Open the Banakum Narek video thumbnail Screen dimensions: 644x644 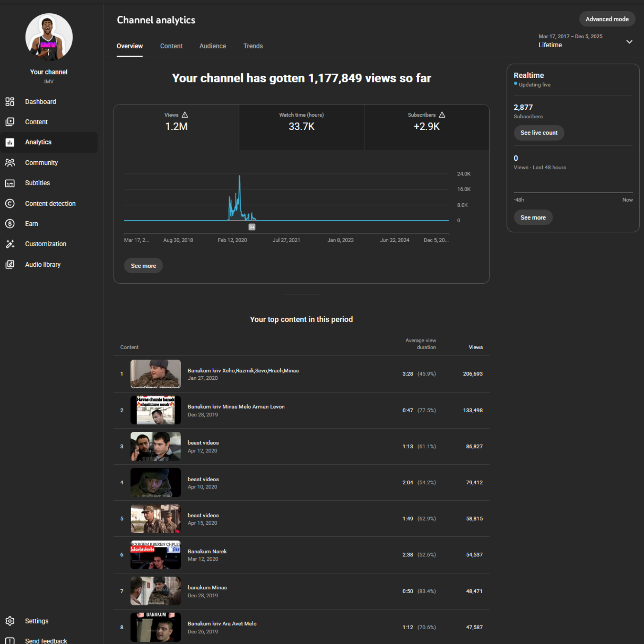click(155, 554)
